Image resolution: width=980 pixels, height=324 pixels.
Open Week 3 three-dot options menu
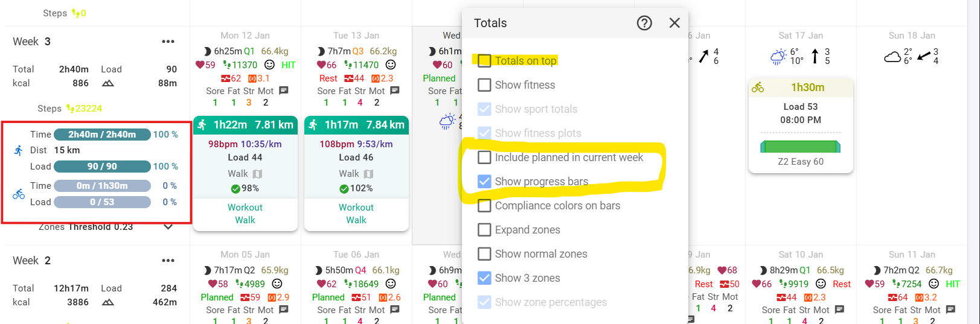click(x=168, y=42)
